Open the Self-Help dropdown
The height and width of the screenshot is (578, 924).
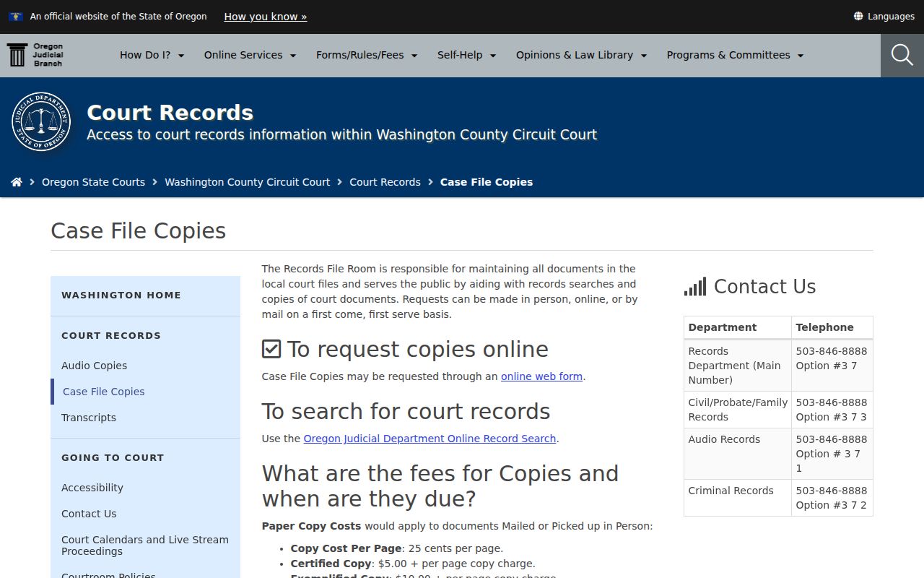tap(467, 55)
